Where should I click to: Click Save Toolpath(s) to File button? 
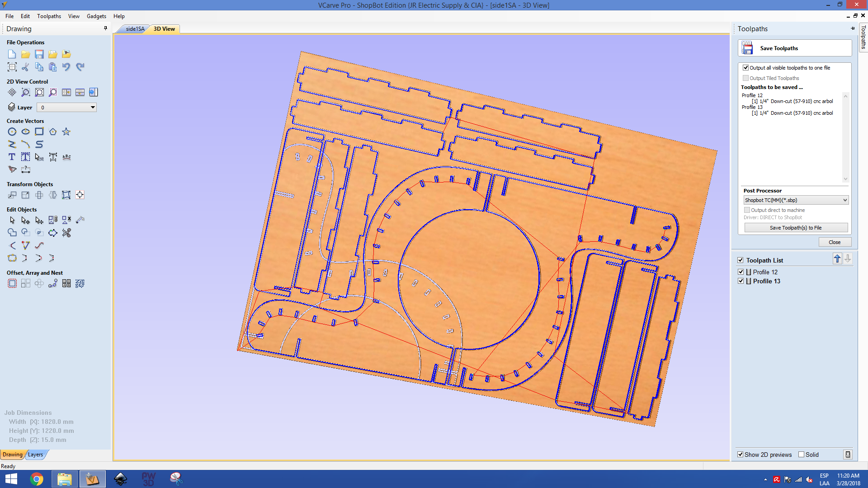click(x=796, y=228)
